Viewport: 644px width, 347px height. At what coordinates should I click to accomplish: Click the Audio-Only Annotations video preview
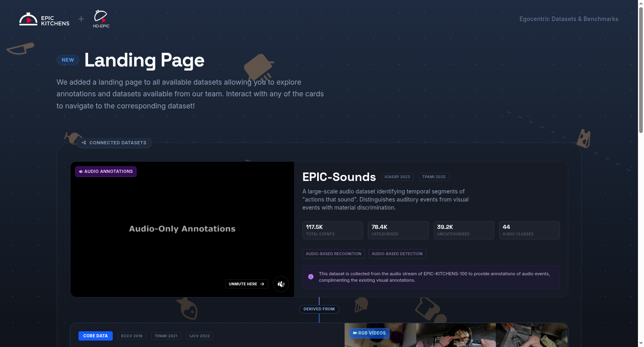[182, 229]
